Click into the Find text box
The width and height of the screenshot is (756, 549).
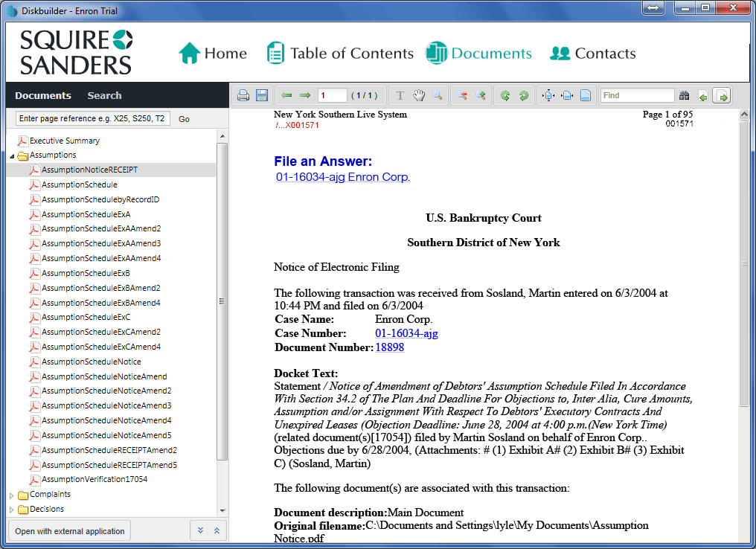[x=637, y=95]
